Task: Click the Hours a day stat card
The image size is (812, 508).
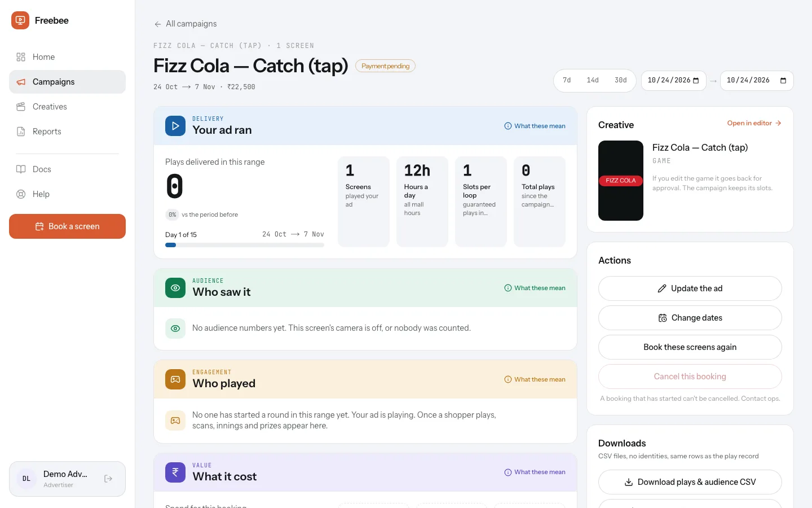Action: click(x=422, y=202)
